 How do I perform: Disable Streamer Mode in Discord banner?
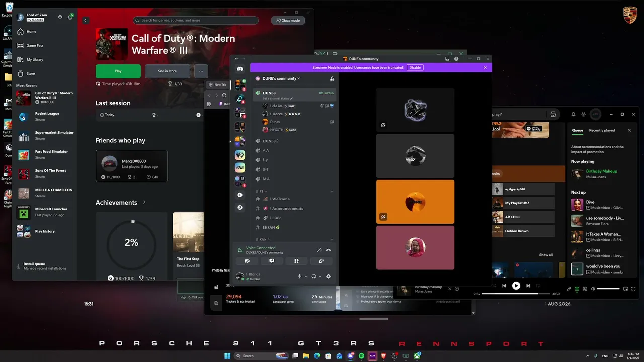click(x=415, y=67)
